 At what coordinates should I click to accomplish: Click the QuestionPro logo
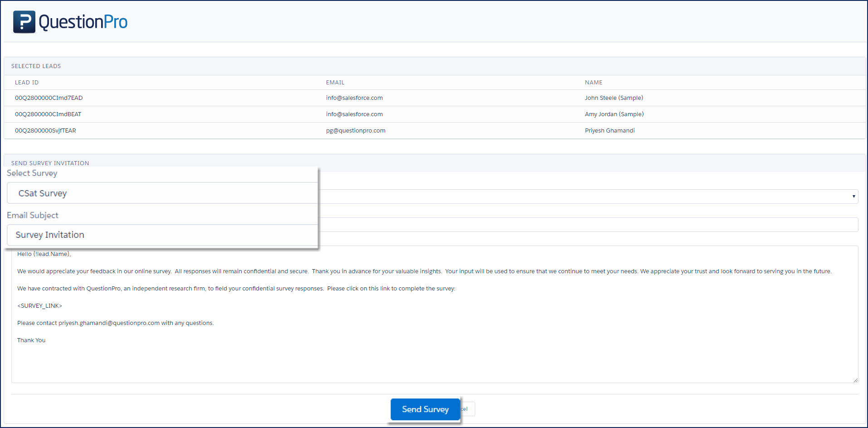(70, 22)
